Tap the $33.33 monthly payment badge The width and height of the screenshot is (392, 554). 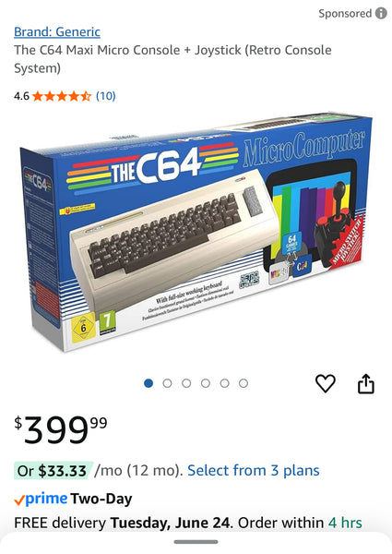[53, 471]
